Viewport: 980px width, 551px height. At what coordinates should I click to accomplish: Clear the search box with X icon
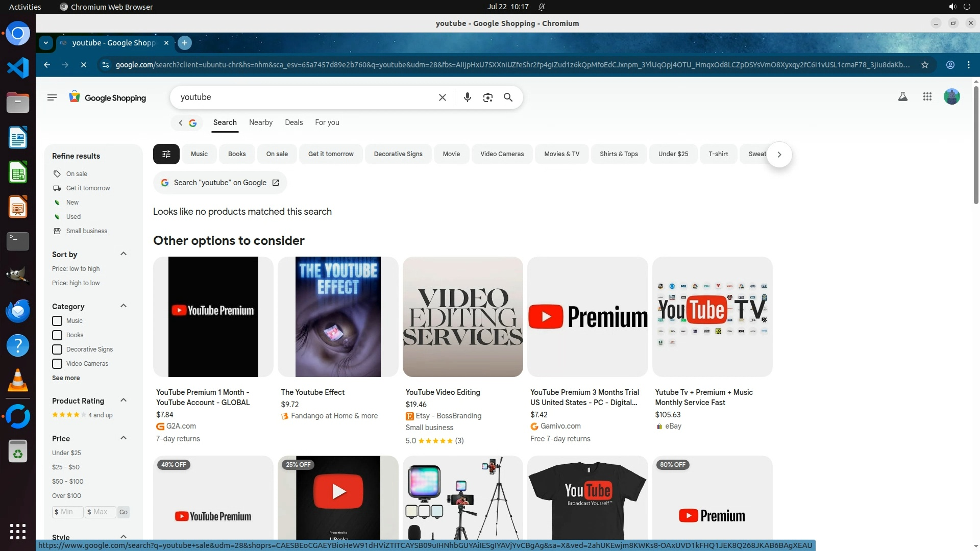(x=443, y=97)
